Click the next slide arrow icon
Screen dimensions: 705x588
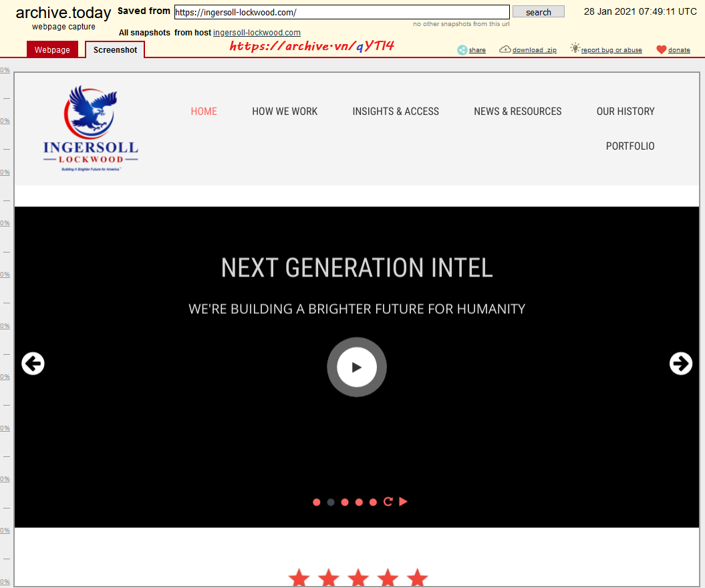click(681, 363)
